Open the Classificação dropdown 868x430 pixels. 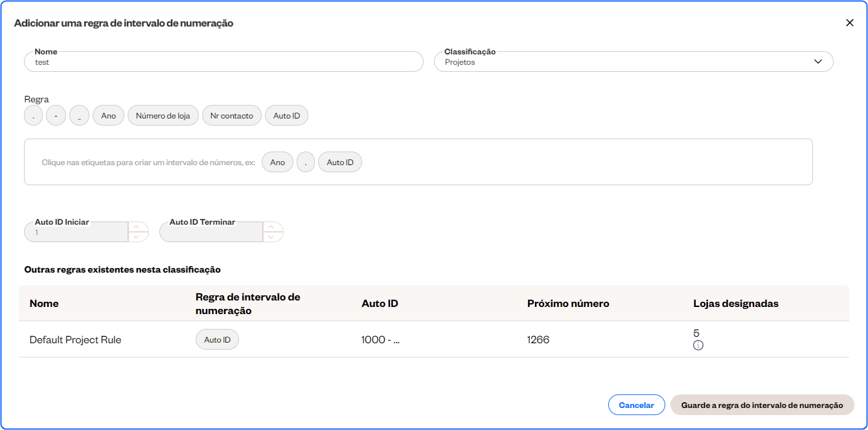click(633, 62)
